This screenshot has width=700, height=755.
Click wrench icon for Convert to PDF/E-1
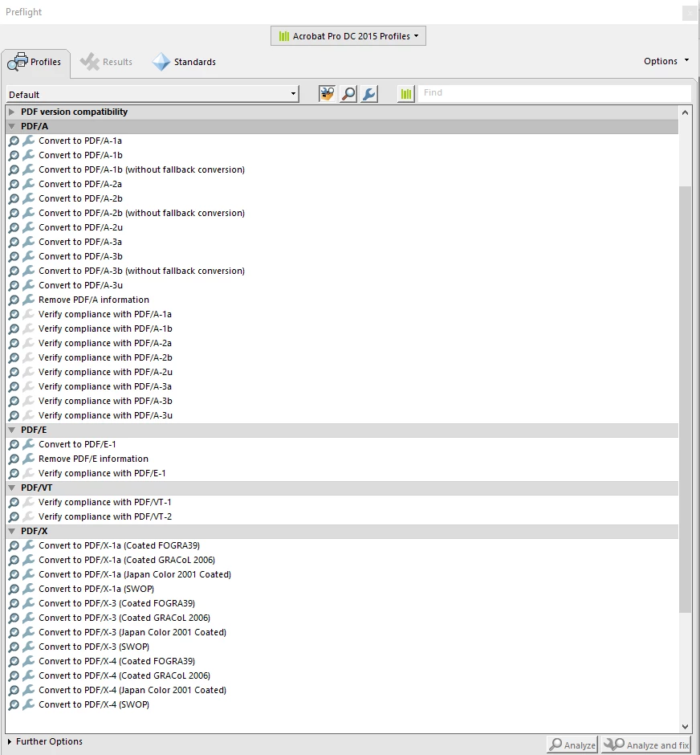point(29,444)
